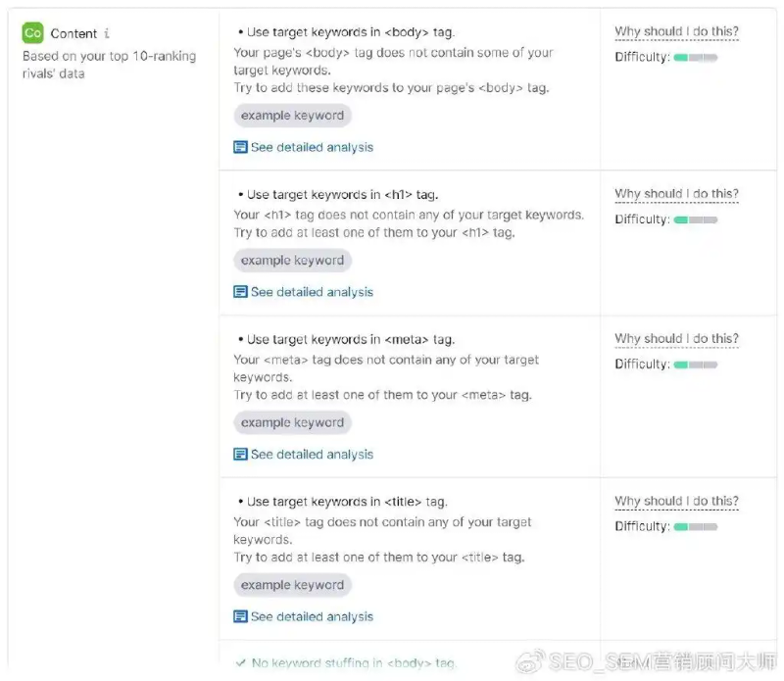Click the detailed analysis icon under title tag

coord(240,617)
